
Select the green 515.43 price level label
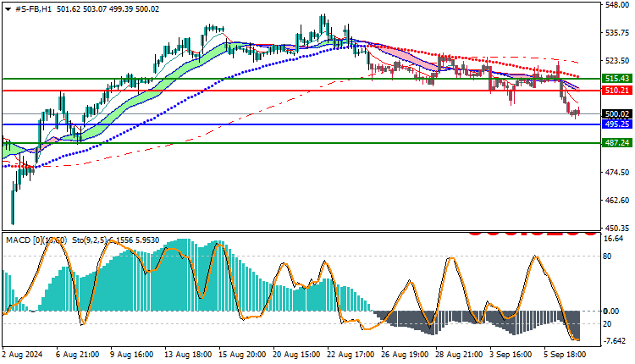pos(616,79)
